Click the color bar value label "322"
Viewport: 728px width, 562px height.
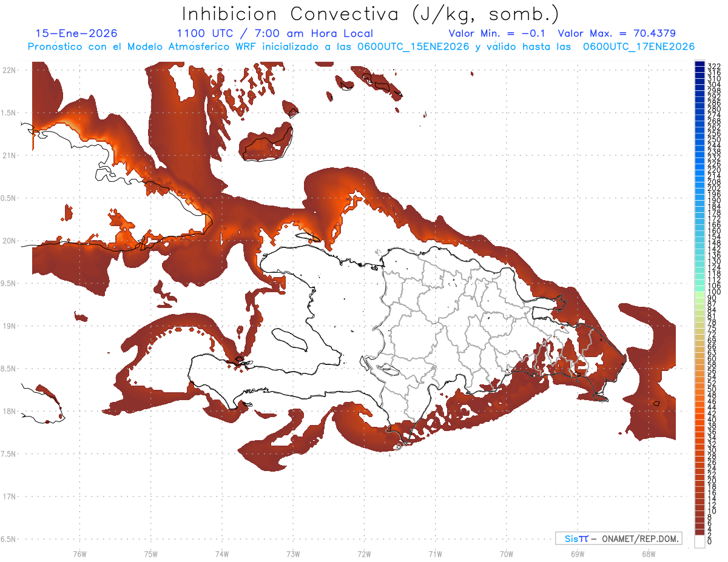pos(714,66)
